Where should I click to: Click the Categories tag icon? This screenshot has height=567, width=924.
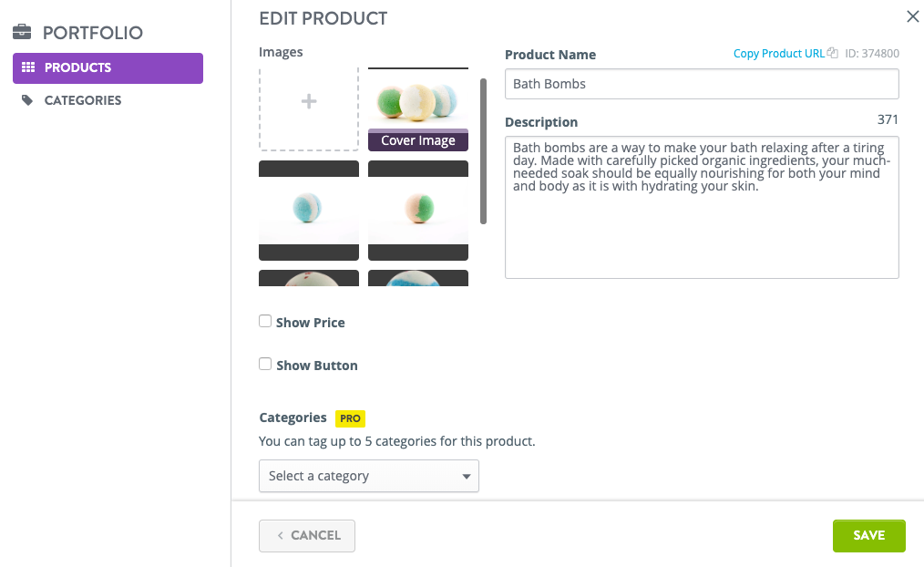coord(27,100)
